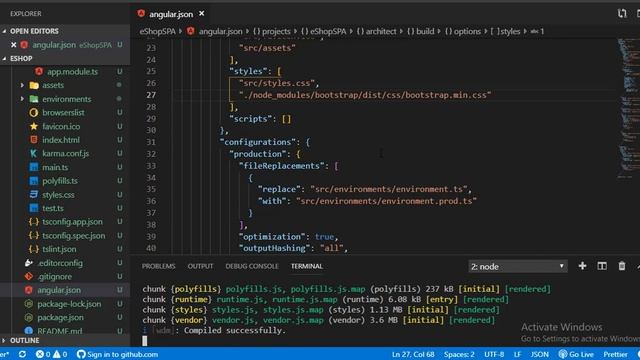Viewport: 640px width, 360px height.
Task: Open errors and warnings count in status bar
Action: tap(51, 354)
